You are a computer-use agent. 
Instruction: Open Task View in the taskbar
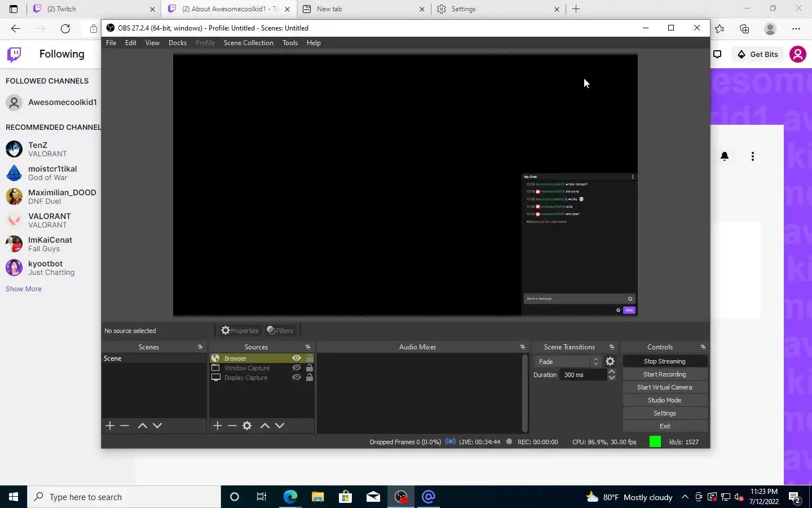262,497
